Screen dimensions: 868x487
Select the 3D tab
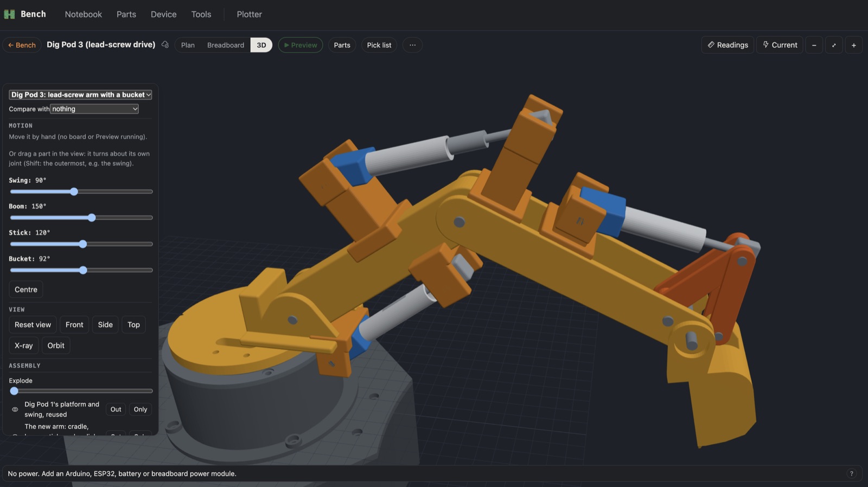[x=261, y=45]
